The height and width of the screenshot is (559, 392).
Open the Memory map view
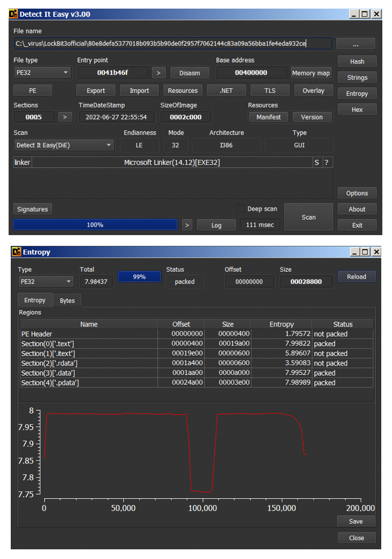(x=310, y=73)
